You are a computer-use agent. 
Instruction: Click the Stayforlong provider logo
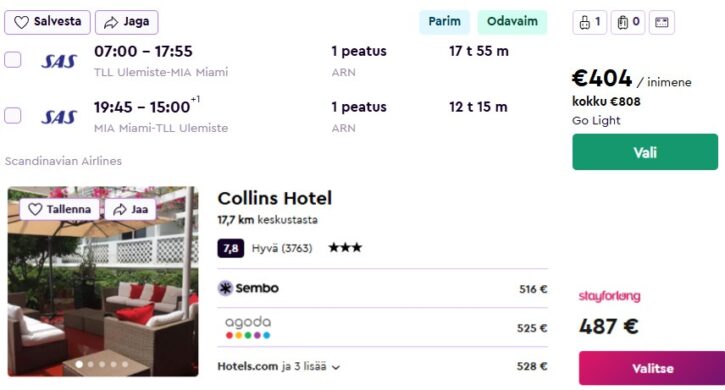pos(609,296)
